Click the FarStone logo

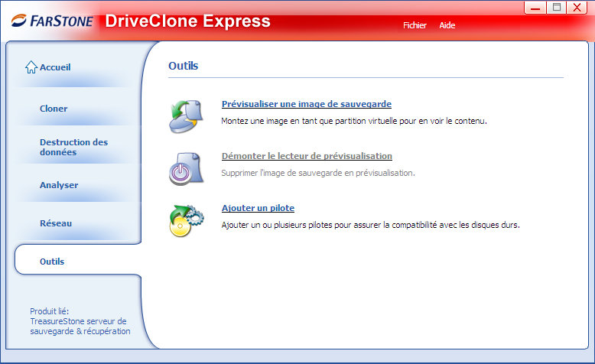coord(52,21)
